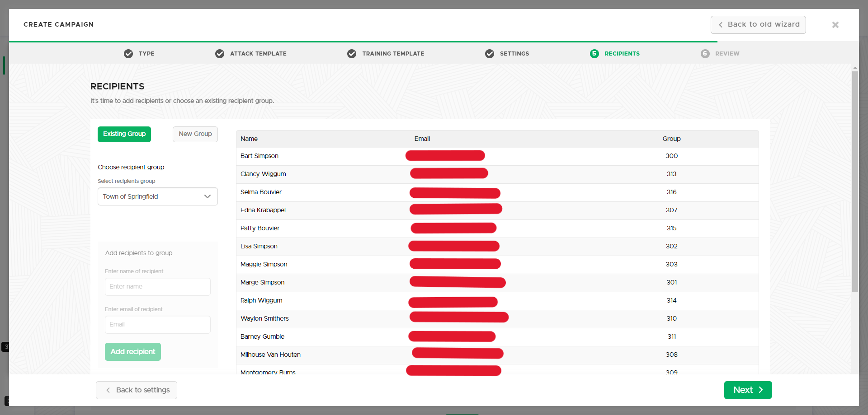Click the Review step number 6 icon
868x415 pixels.
(x=705, y=54)
